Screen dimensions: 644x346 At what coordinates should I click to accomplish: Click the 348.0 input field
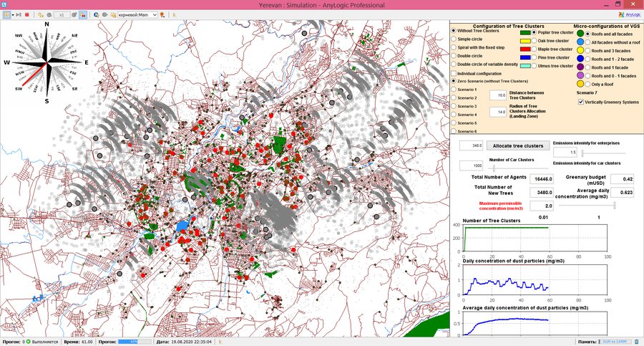click(x=471, y=145)
